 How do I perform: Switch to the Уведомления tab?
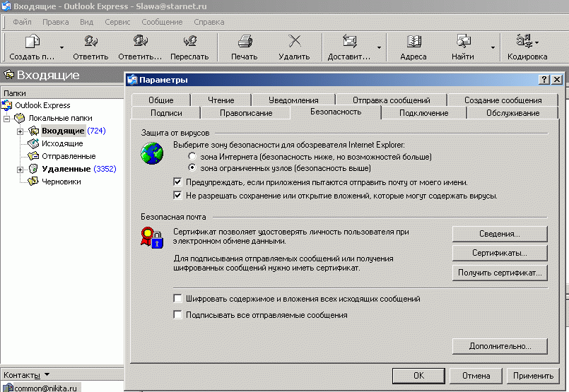point(293,100)
